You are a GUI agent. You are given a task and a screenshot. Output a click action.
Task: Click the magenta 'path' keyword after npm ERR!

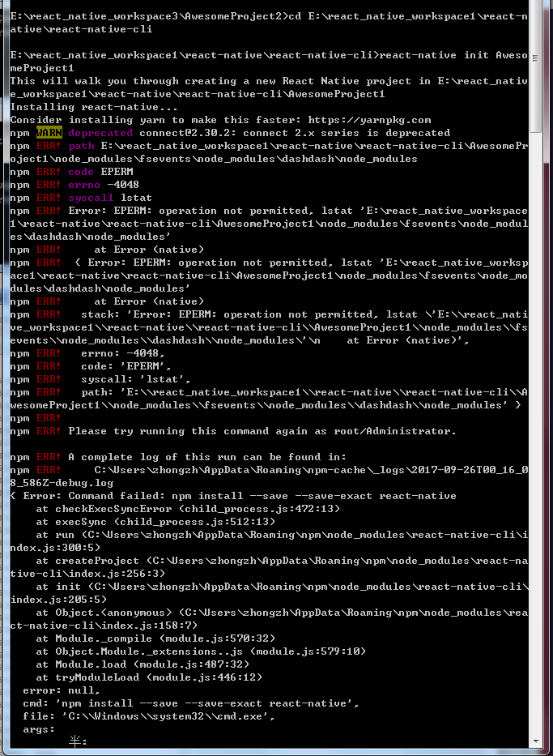(x=81, y=146)
